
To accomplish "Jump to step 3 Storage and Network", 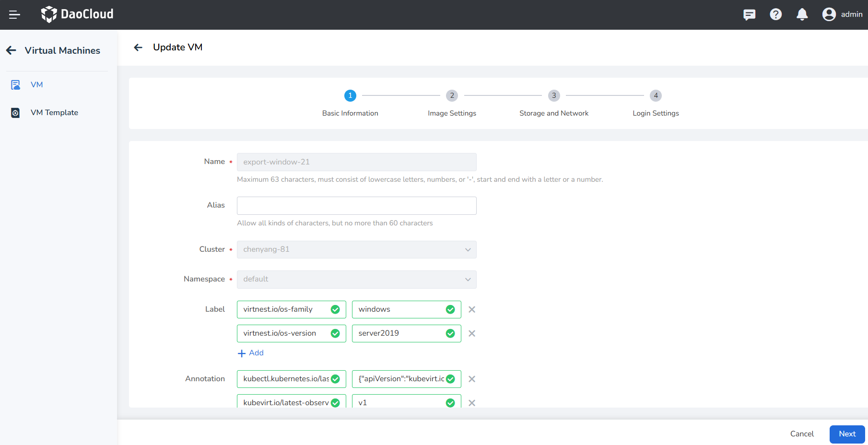I will point(553,96).
